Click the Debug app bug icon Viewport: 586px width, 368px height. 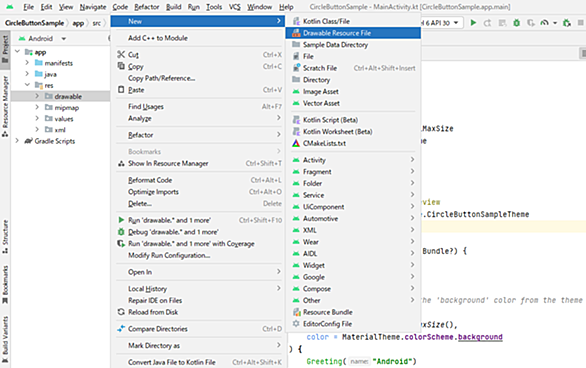(x=516, y=23)
